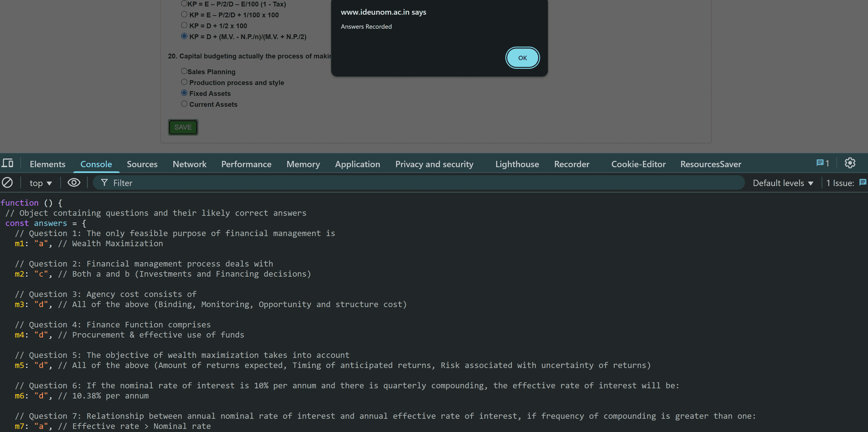Open the Network panel
868x432 pixels.
click(x=189, y=164)
